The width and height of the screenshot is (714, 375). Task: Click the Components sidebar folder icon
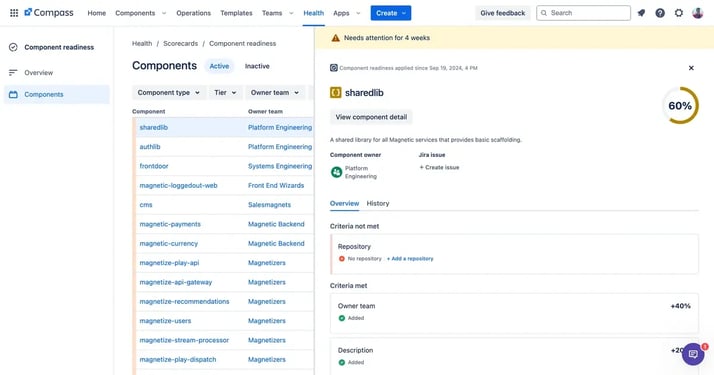point(13,94)
